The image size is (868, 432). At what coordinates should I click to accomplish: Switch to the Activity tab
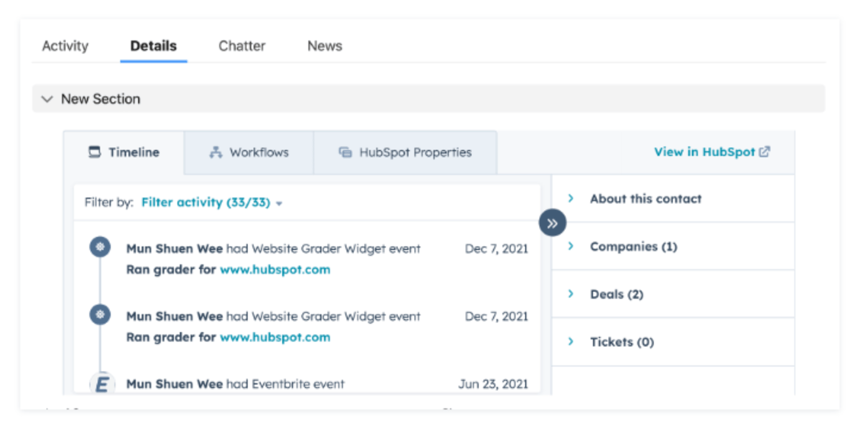(x=65, y=45)
